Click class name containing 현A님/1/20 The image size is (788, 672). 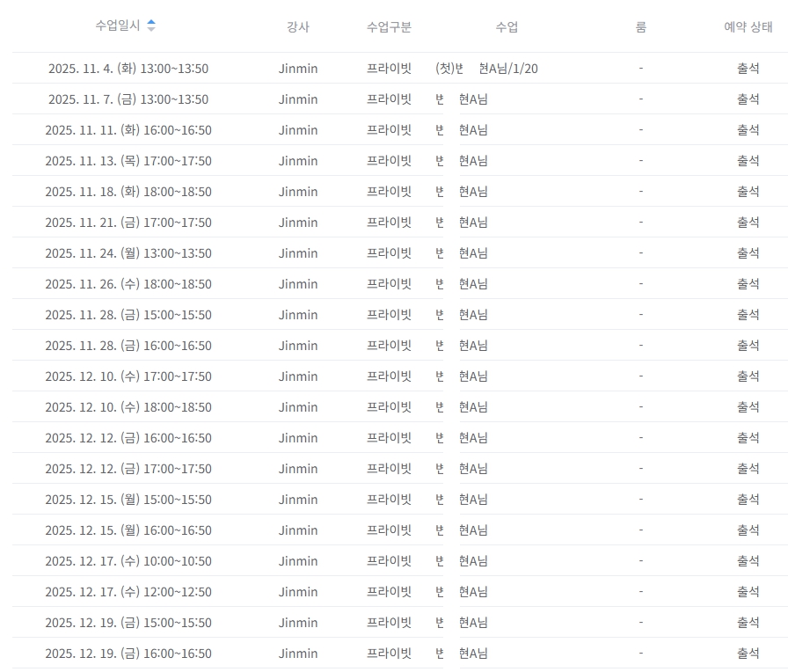point(486,69)
